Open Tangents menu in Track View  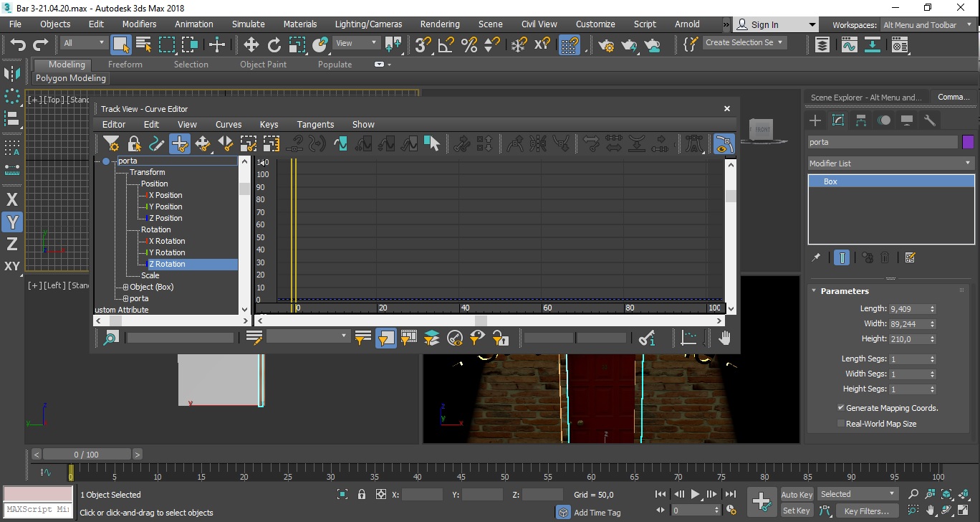pos(315,124)
